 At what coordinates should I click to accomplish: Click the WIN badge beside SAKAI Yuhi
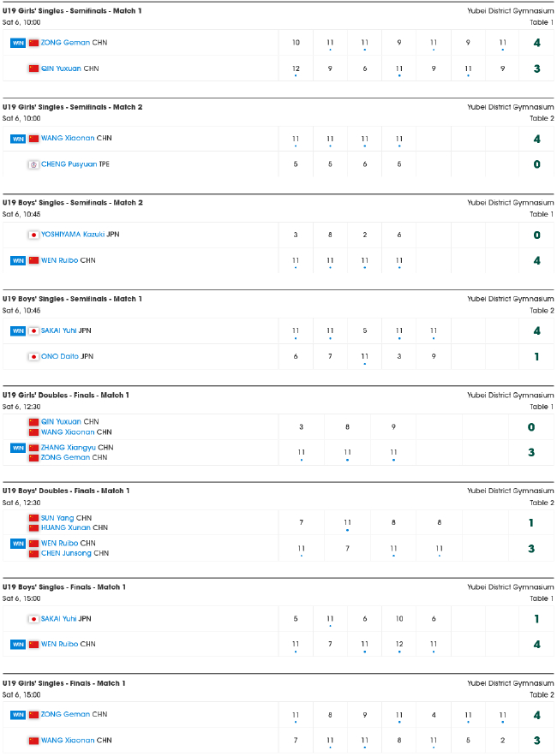click(17, 330)
